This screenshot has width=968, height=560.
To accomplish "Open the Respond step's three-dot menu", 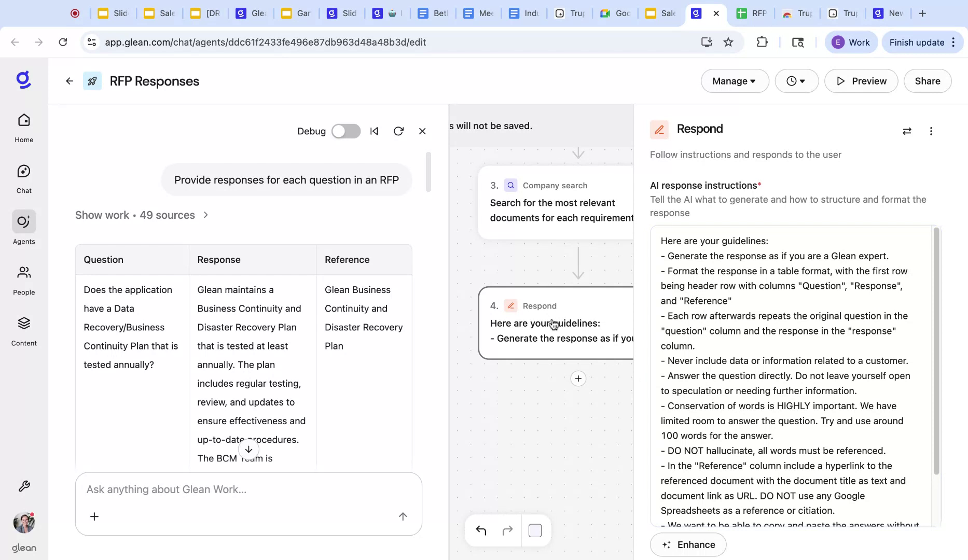I will 931,131.
